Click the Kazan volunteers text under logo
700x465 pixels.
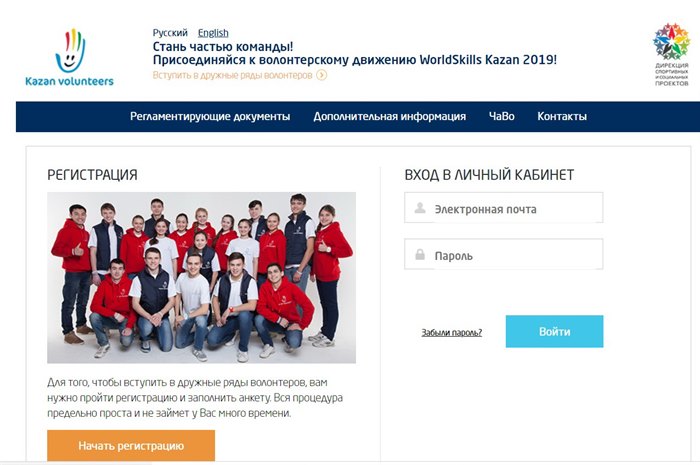(70, 81)
